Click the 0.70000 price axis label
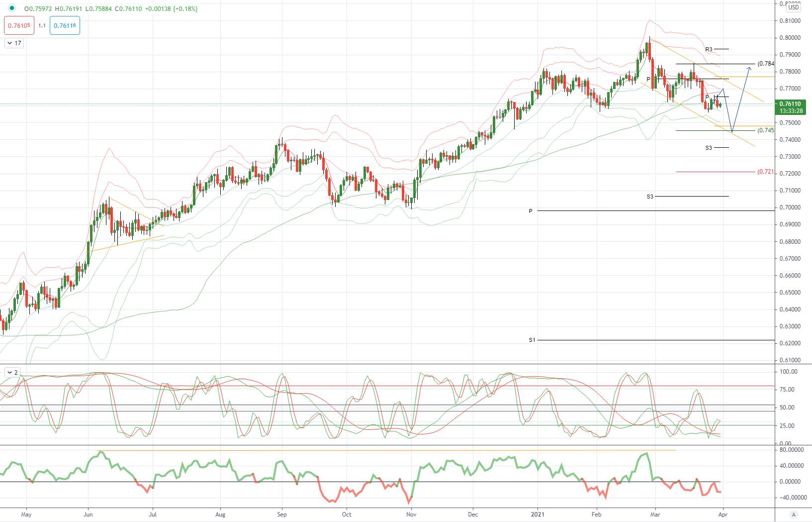Screen dimensions: 812x522 click(790, 208)
